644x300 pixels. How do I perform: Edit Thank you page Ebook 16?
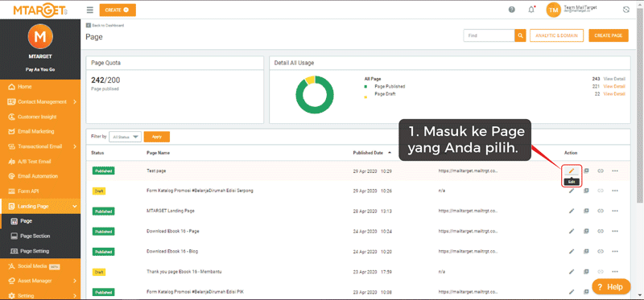tap(572, 272)
